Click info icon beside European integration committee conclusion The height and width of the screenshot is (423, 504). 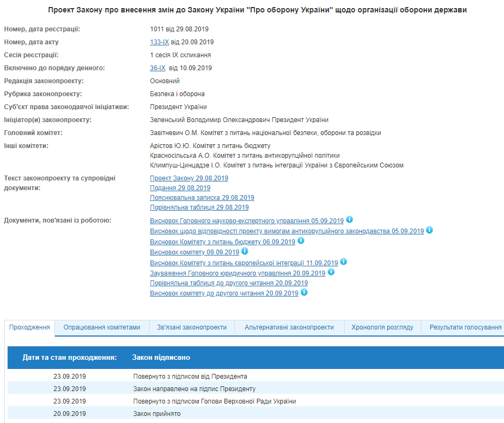pos(344,262)
